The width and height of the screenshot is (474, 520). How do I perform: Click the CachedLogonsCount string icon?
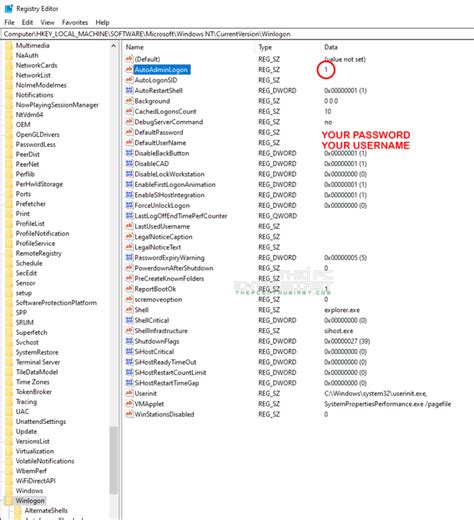coord(129,111)
